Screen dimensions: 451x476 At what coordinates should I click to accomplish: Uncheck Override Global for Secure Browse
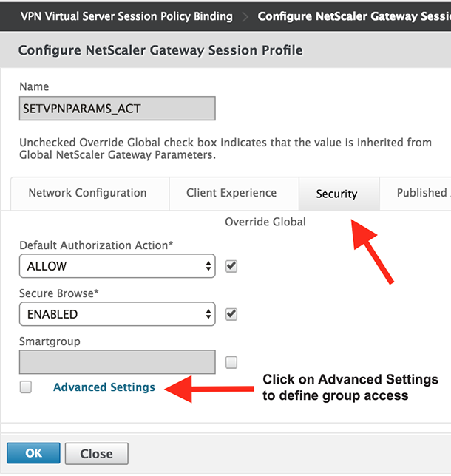(231, 314)
